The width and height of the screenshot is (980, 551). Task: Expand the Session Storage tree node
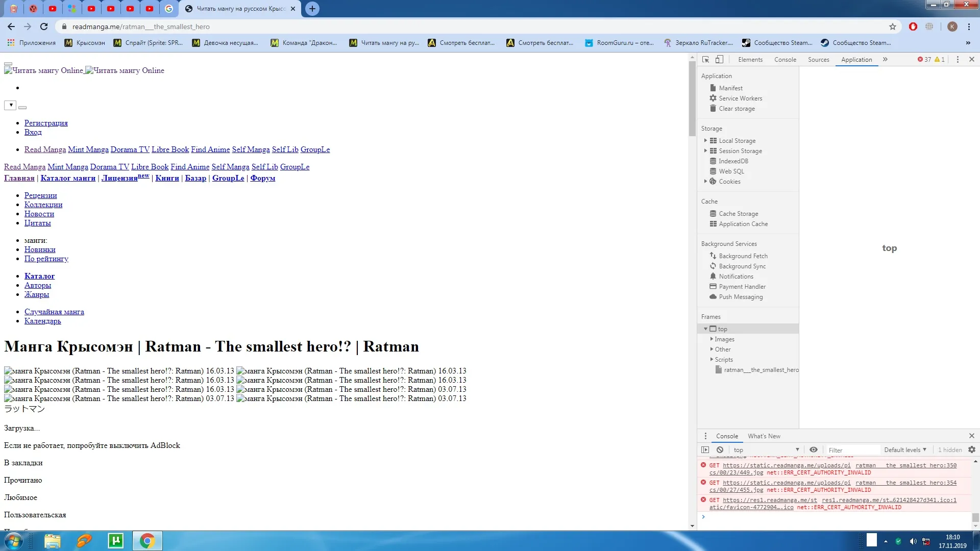pos(705,151)
